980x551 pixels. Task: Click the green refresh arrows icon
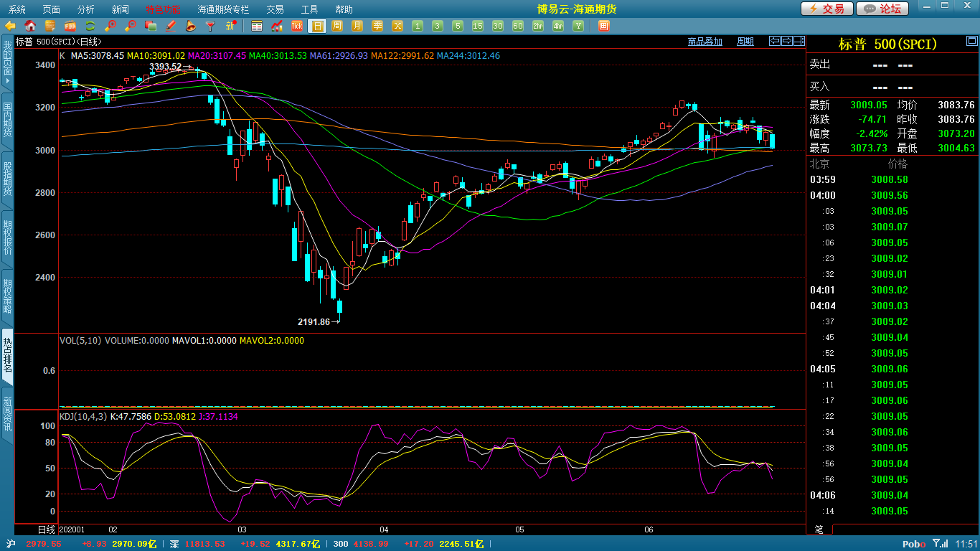click(90, 26)
